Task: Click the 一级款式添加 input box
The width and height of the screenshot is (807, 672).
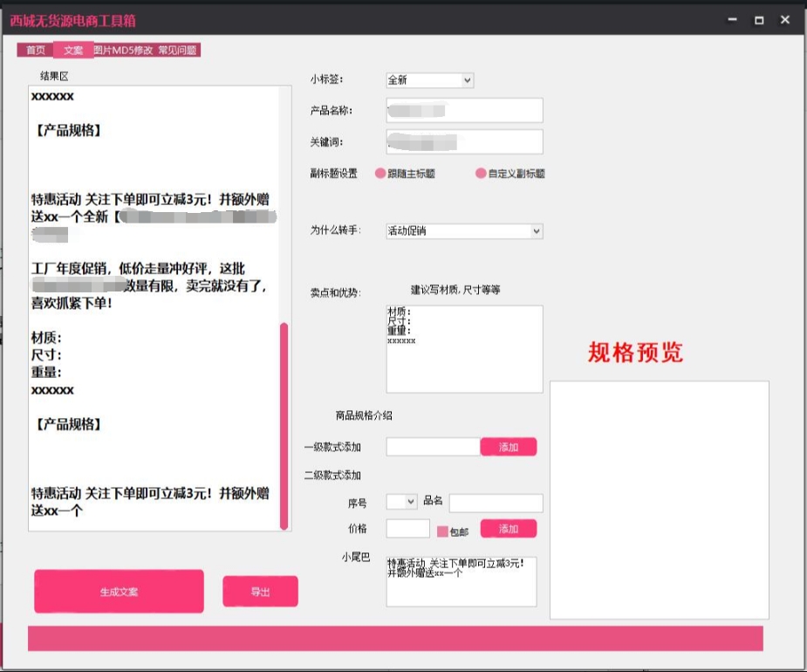Action: coord(434,447)
